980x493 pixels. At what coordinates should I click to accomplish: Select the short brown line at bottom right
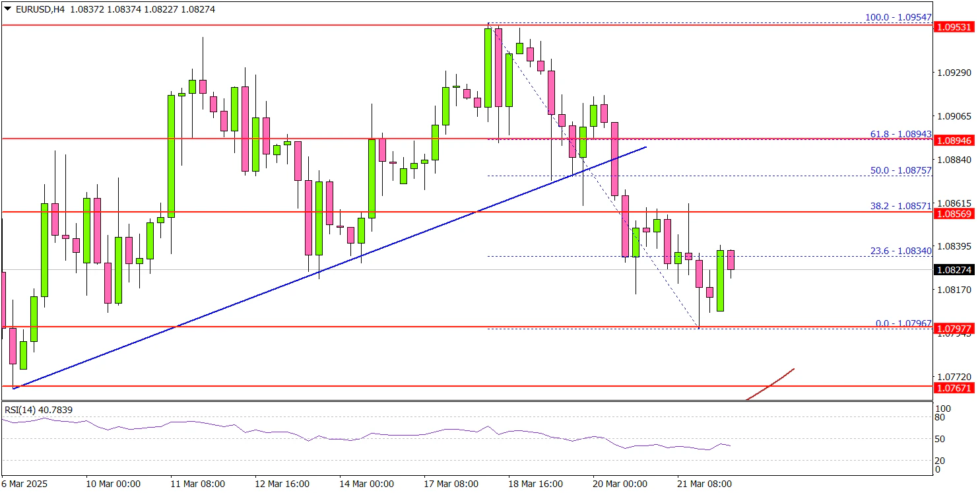770,384
